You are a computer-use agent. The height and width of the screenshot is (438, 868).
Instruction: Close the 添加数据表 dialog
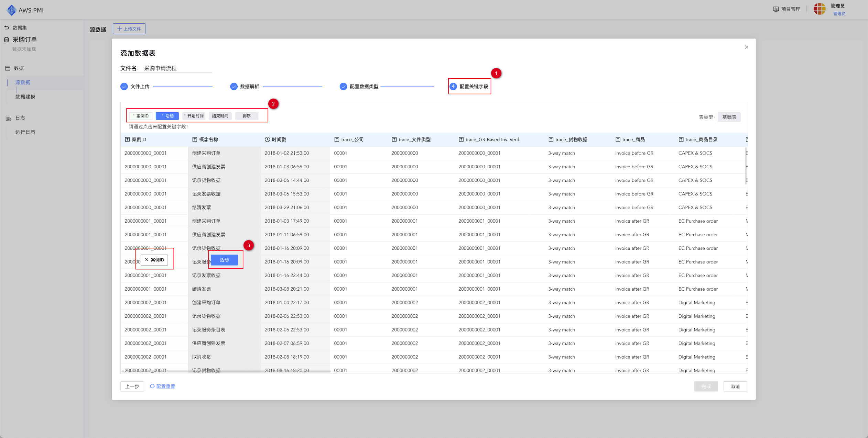click(747, 47)
